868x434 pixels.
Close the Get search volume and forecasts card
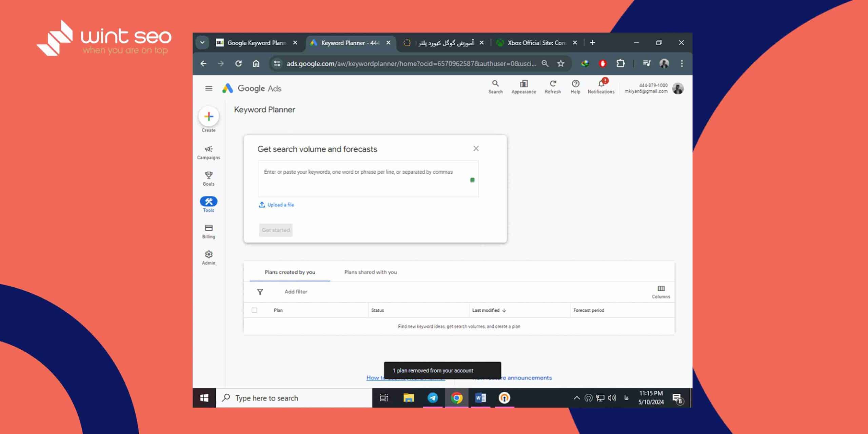click(476, 148)
